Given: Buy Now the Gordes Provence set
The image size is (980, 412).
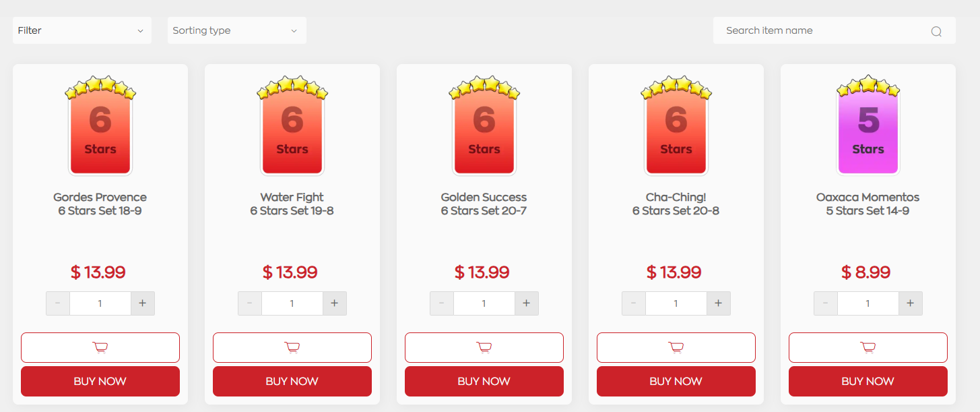Looking at the screenshot, I should 100,382.
